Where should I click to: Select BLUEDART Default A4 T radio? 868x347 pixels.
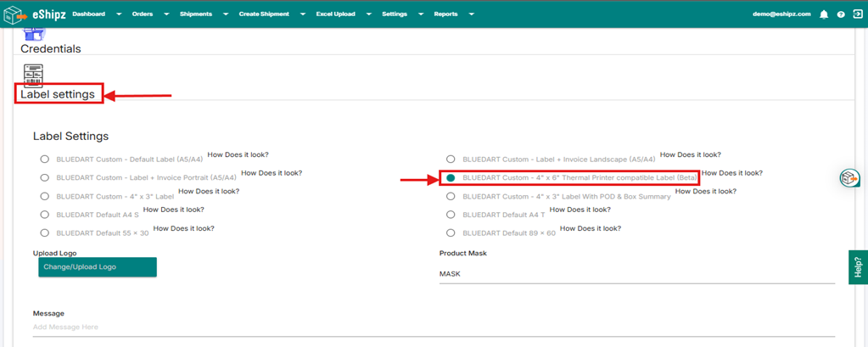pos(451,214)
